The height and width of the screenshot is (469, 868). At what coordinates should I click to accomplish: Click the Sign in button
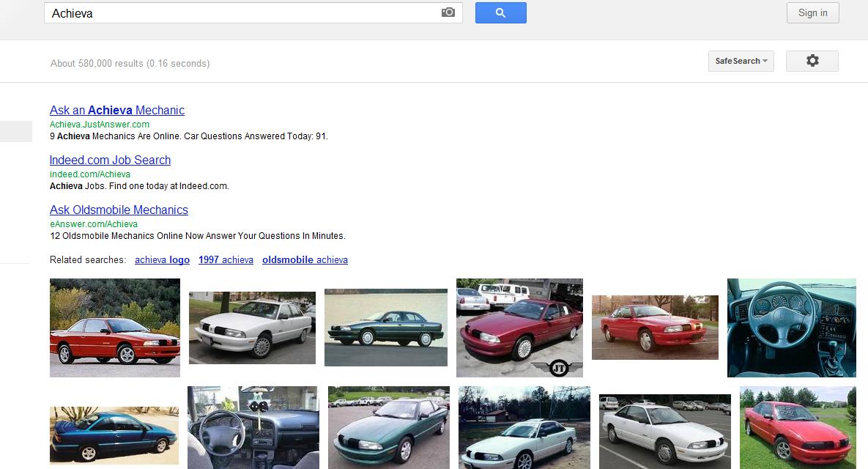tap(812, 12)
